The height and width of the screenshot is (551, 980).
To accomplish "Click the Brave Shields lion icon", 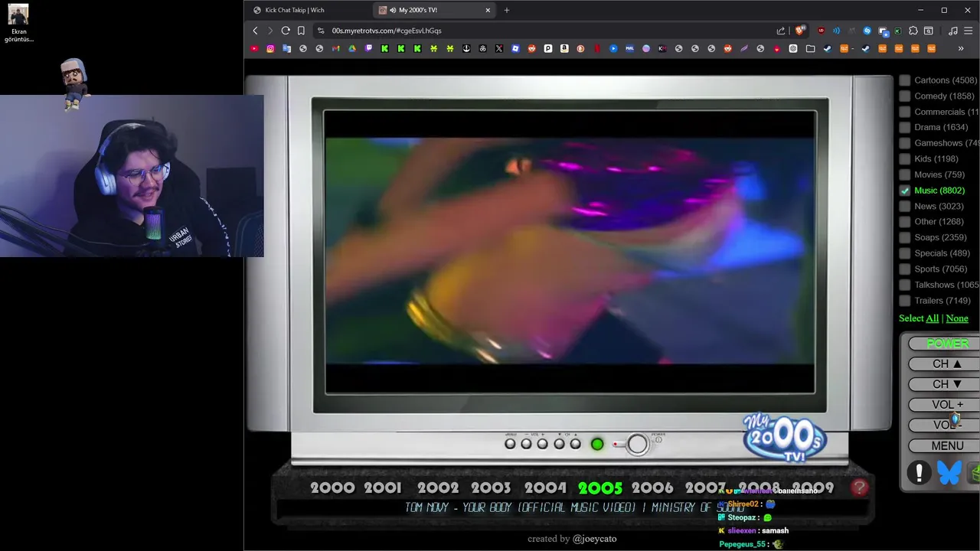I will pos(800,31).
